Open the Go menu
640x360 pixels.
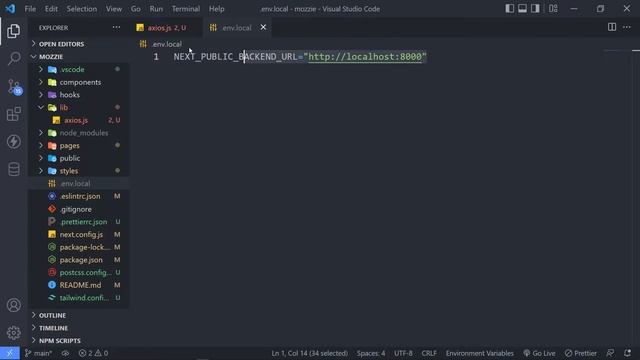pos(136,9)
